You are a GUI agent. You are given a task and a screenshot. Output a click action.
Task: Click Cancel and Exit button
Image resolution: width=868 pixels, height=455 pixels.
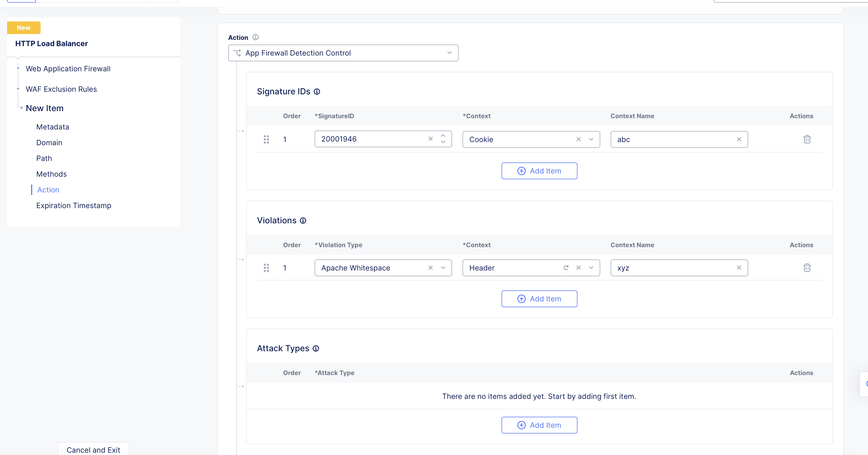tap(93, 449)
